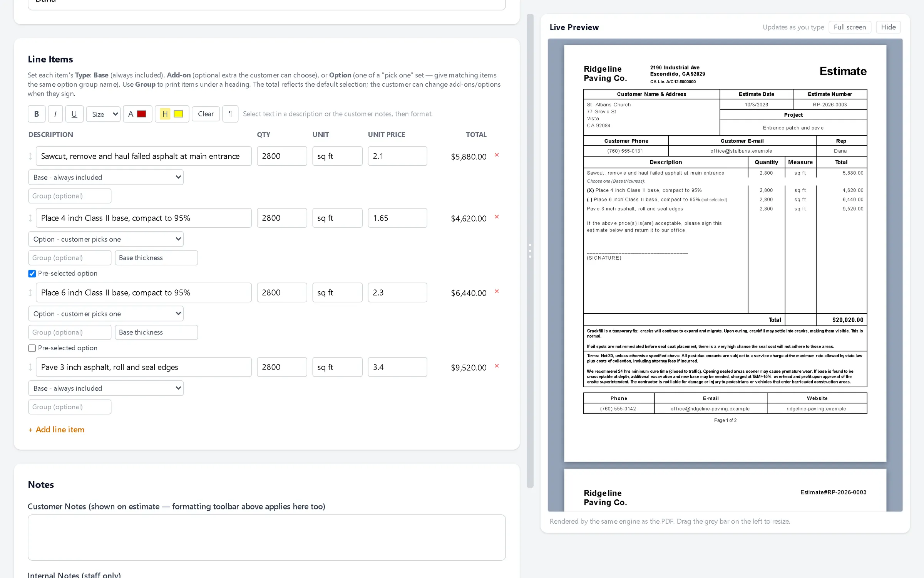Viewport: 924px width, 578px height.
Task: Click unit price field showing 1.65
Action: (x=397, y=218)
